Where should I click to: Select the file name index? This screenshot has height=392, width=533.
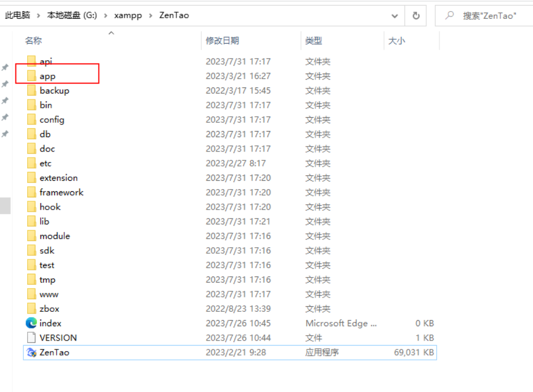point(50,323)
